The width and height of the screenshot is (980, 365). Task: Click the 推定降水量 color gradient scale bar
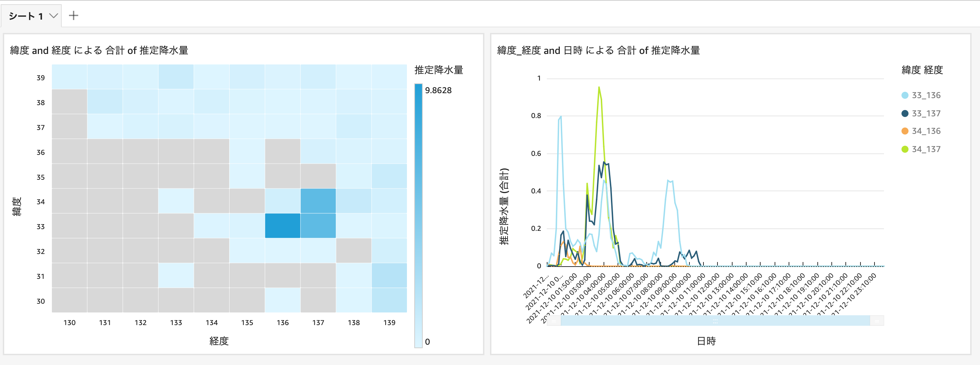click(418, 215)
